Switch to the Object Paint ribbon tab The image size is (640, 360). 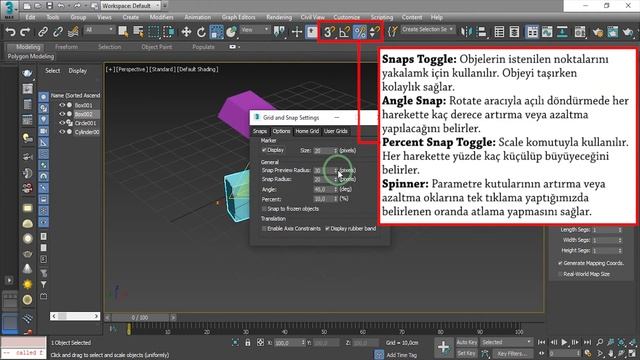[x=157, y=47]
